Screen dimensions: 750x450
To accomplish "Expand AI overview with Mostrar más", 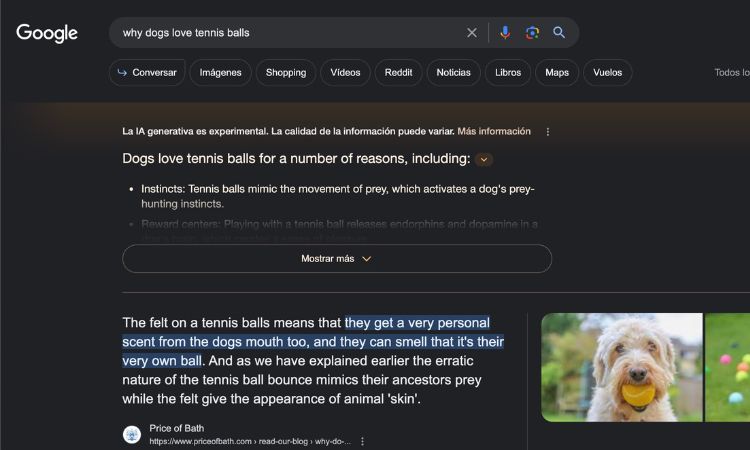I will 337,259.
